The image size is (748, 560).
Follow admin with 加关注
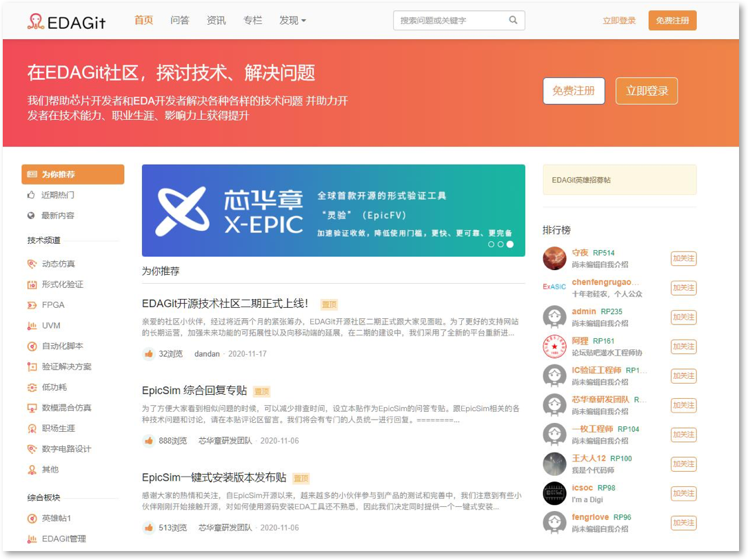pyautogui.click(x=684, y=318)
